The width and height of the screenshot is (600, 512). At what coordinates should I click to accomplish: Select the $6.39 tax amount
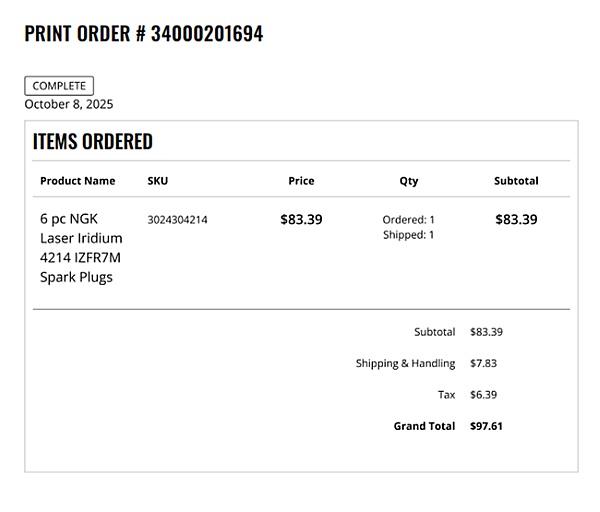pos(483,395)
